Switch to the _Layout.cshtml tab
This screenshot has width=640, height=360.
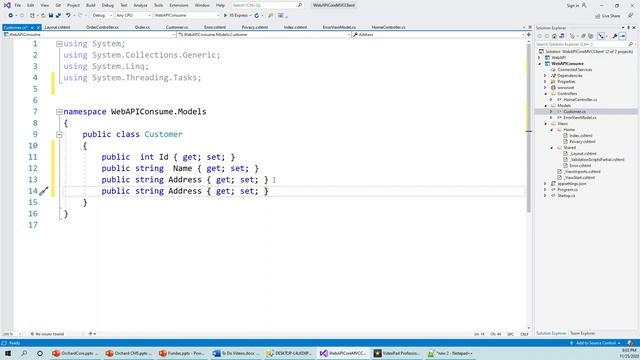pyautogui.click(x=57, y=27)
